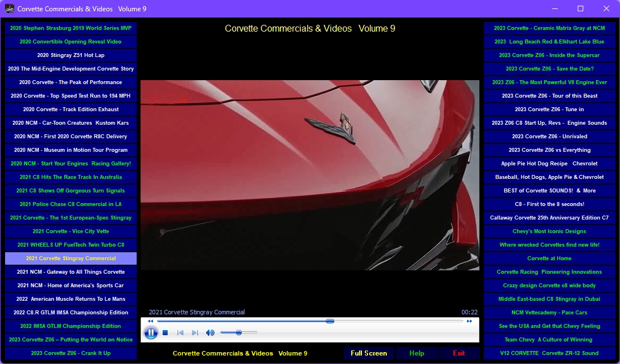The height and width of the screenshot is (364, 620).
Task: Open 2023 Corvette Z06 - Tune in
Action: tap(549, 109)
